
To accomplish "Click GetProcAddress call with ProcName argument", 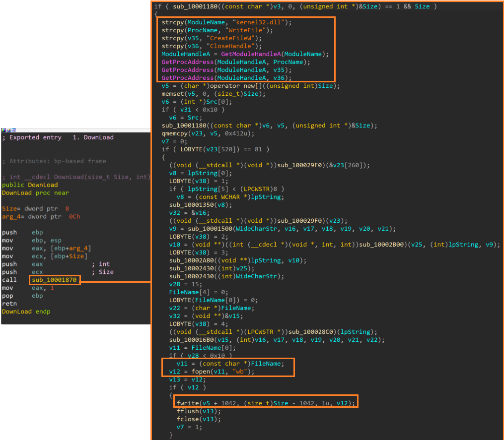I will [x=236, y=62].
